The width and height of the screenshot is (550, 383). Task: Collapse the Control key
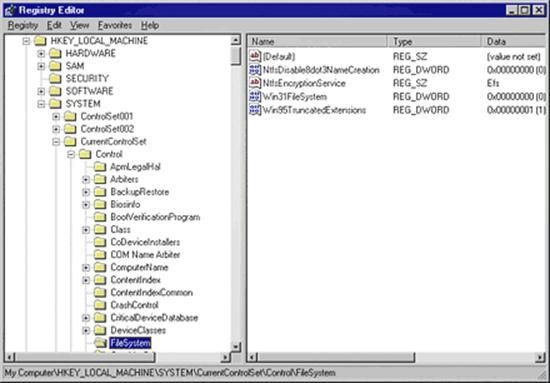71,155
